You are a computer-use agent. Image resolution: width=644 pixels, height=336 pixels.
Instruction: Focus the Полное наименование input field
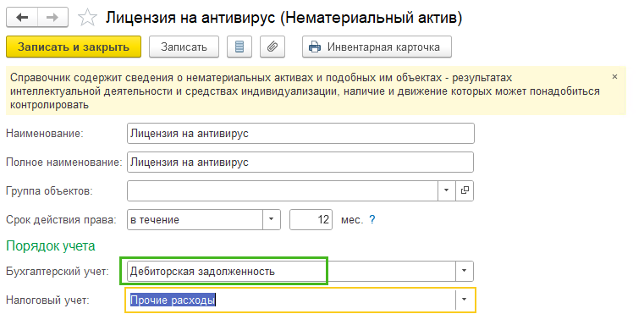pos(300,162)
